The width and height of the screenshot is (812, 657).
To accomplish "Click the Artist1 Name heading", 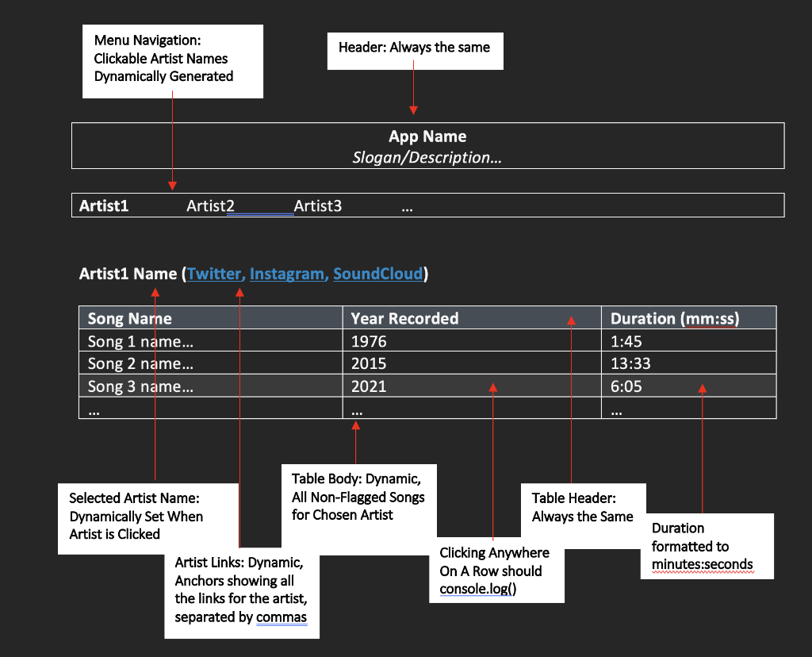I will coord(128,274).
